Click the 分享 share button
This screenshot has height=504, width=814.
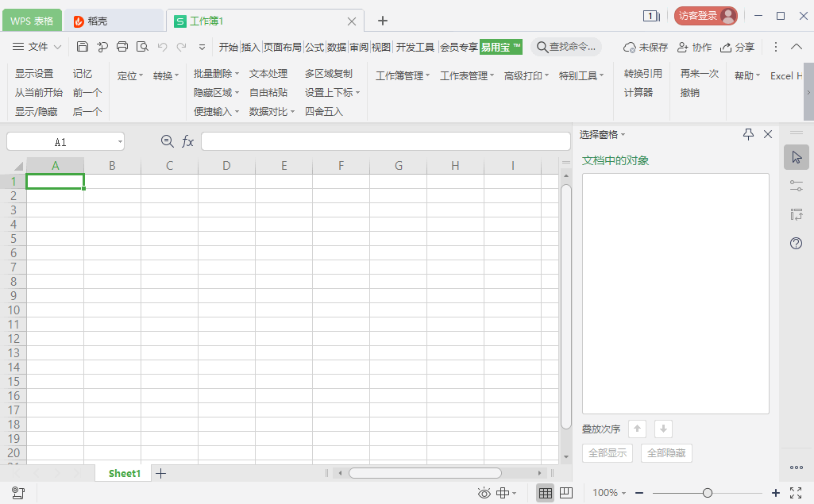coord(737,47)
